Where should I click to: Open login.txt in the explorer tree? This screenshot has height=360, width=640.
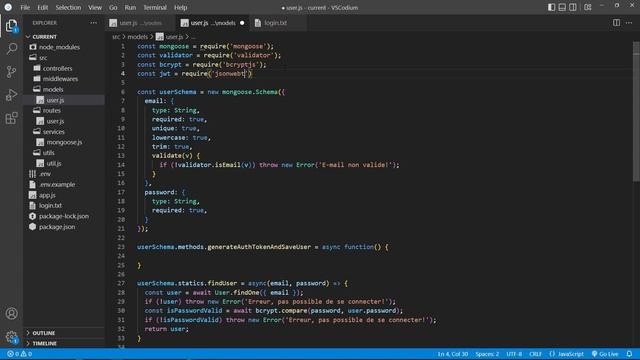tap(64, 206)
